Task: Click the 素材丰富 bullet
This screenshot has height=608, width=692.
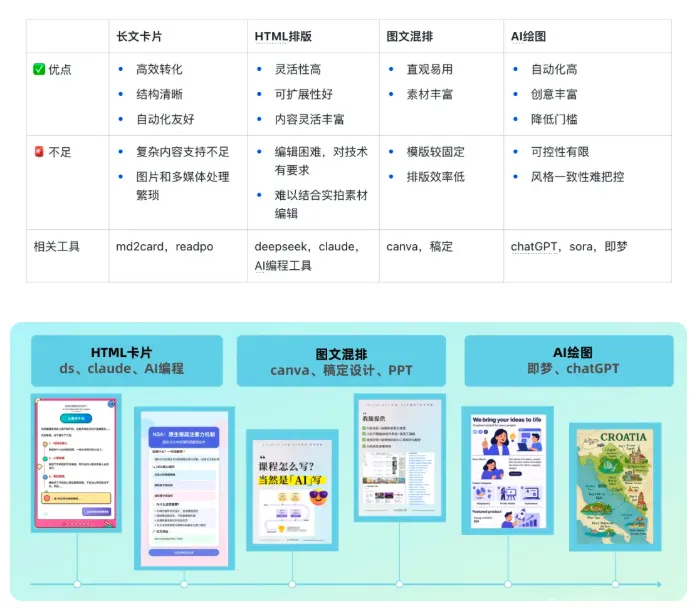Action: pyautogui.click(x=429, y=94)
